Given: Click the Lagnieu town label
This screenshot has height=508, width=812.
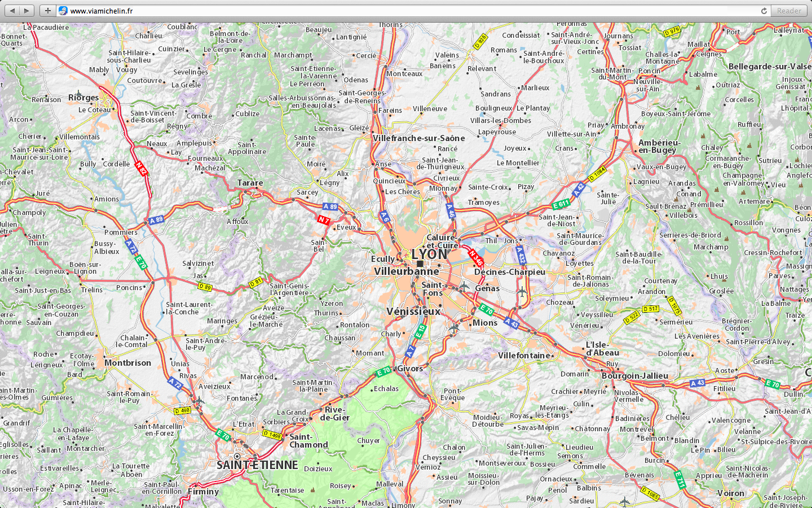Looking at the screenshot, I should pos(646,182).
